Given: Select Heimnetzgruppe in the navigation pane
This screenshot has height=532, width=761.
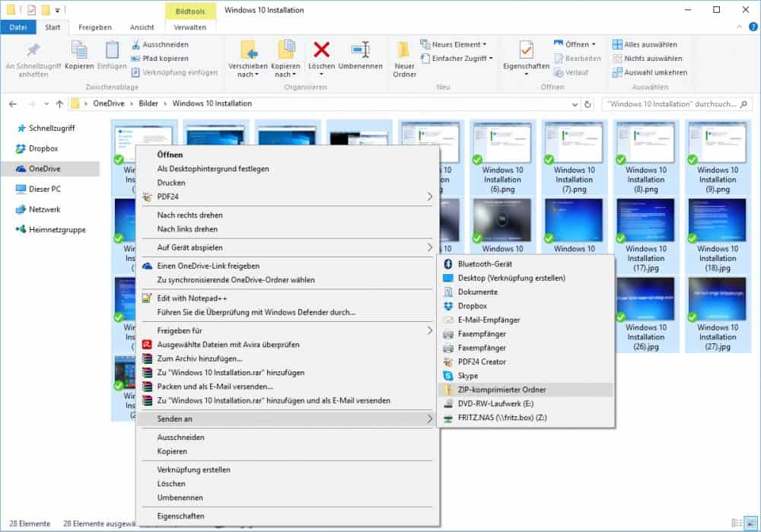Looking at the screenshot, I should 56,230.
